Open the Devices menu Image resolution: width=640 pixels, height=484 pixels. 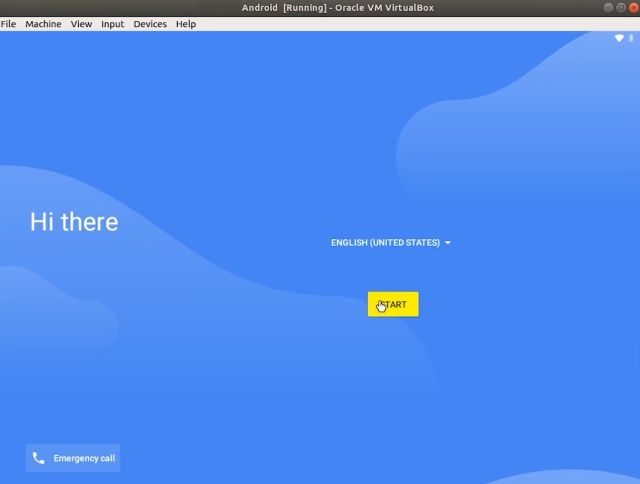click(x=150, y=24)
